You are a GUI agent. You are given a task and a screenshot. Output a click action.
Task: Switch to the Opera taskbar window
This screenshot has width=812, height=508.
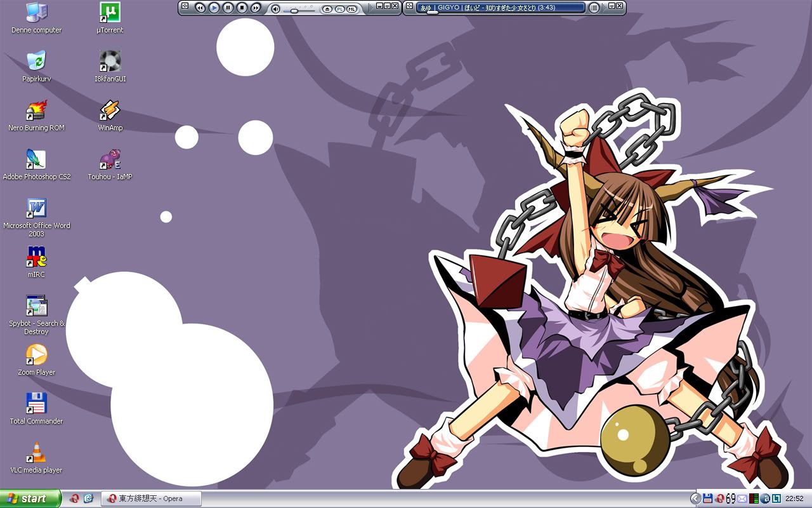[x=151, y=498]
